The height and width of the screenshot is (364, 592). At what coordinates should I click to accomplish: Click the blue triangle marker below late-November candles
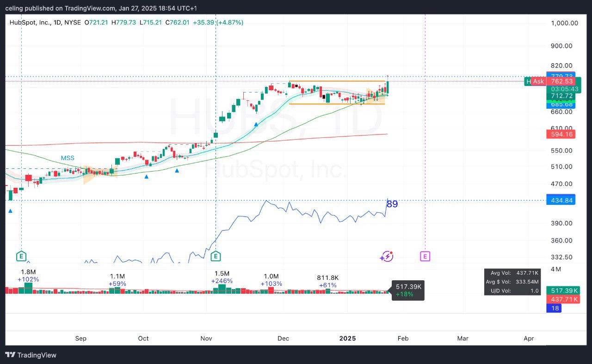(256, 124)
